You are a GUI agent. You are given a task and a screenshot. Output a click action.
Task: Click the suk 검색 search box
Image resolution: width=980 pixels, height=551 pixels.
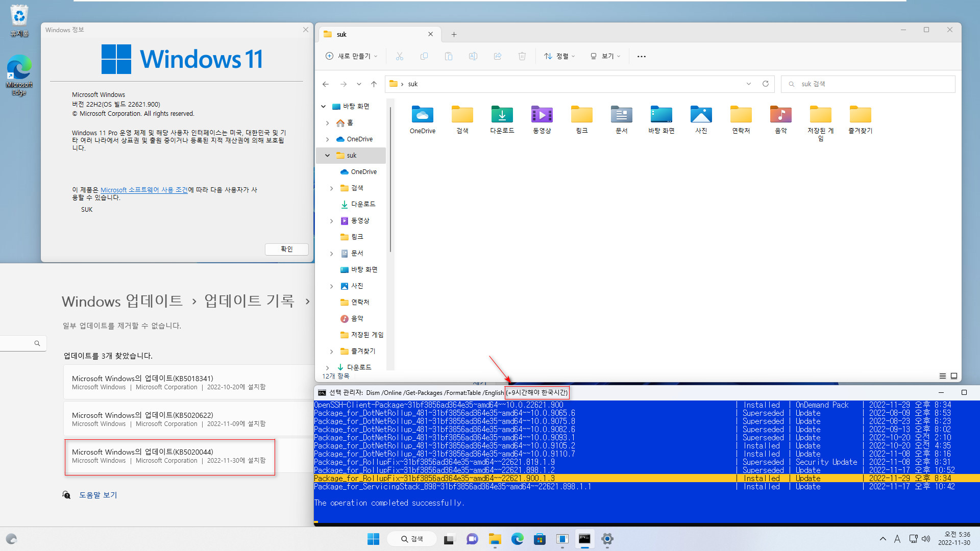pyautogui.click(x=868, y=84)
